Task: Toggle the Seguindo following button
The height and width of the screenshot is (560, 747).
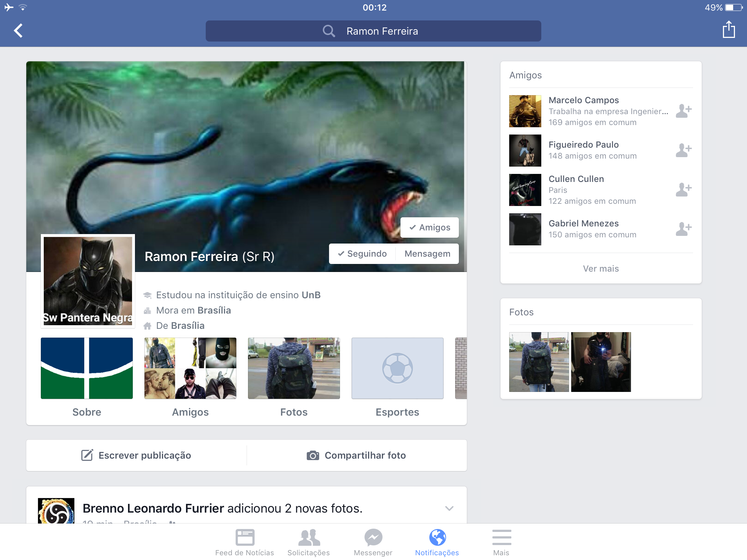Action: pos(362,254)
